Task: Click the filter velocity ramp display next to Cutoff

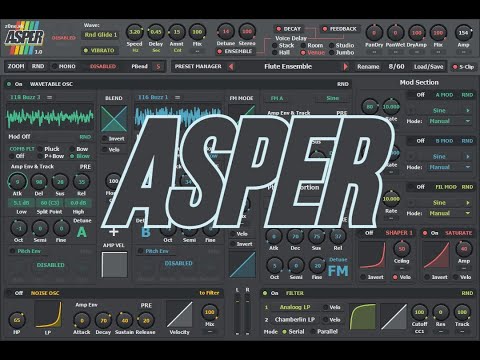Action: click(x=394, y=316)
